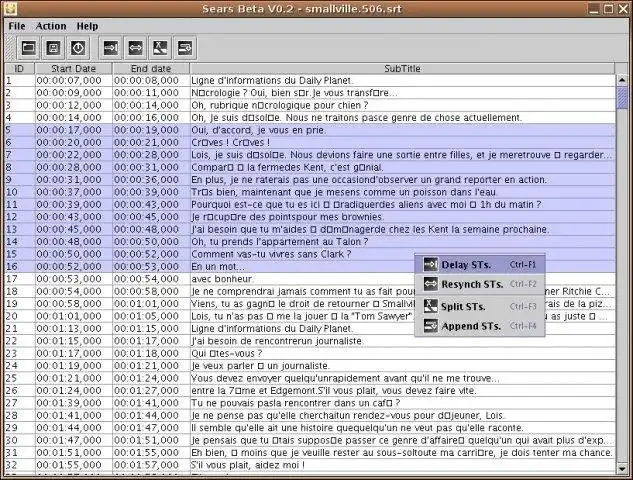
Task: Click the Resynch double-arrow toolbar icon
Action: click(x=135, y=48)
